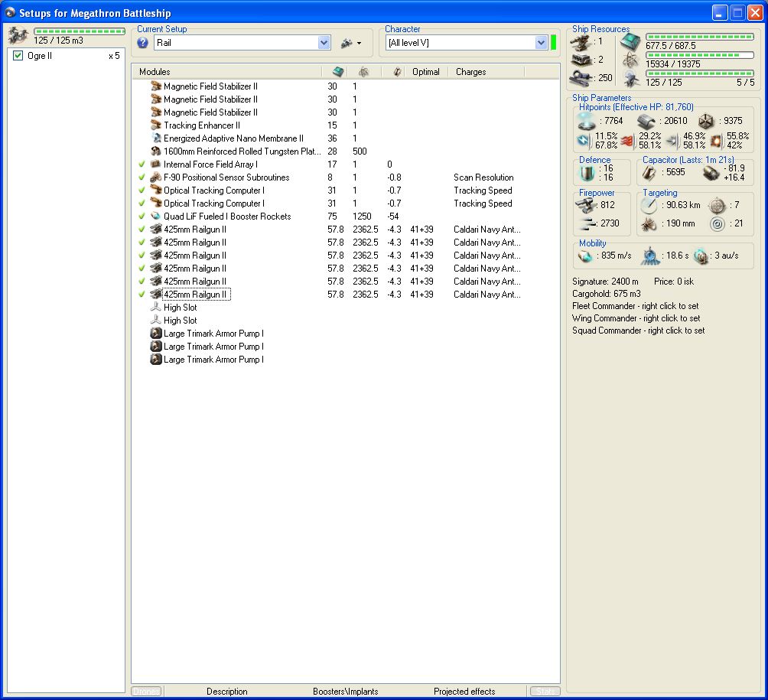Open the Description tab
The width and height of the screenshot is (768, 700).
tap(226, 691)
